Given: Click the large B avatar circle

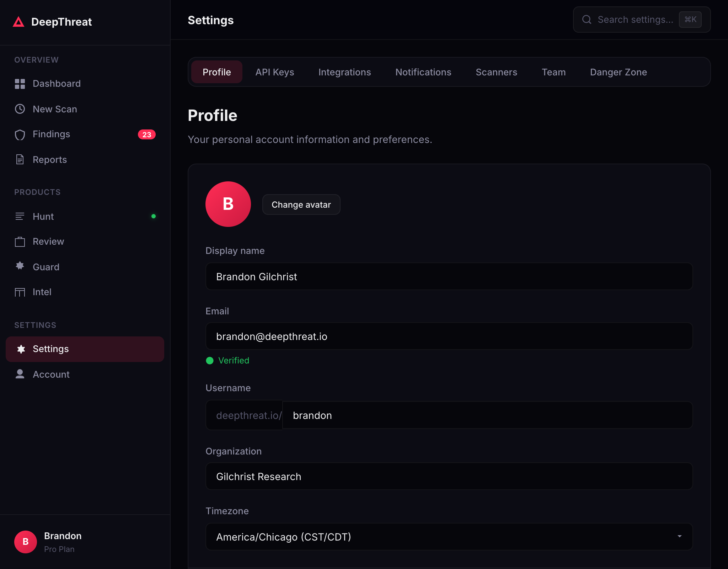Looking at the screenshot, I should point(228,204).
